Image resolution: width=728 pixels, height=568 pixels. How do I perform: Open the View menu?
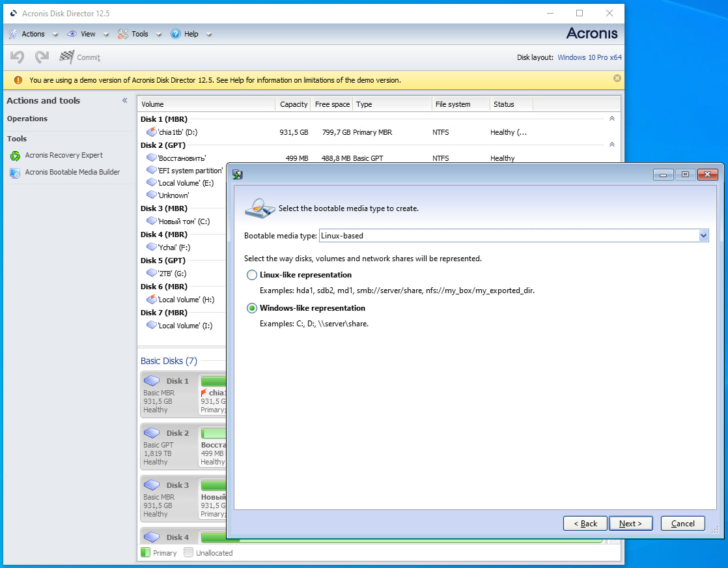pyautogui.click(x=88, y=34)
